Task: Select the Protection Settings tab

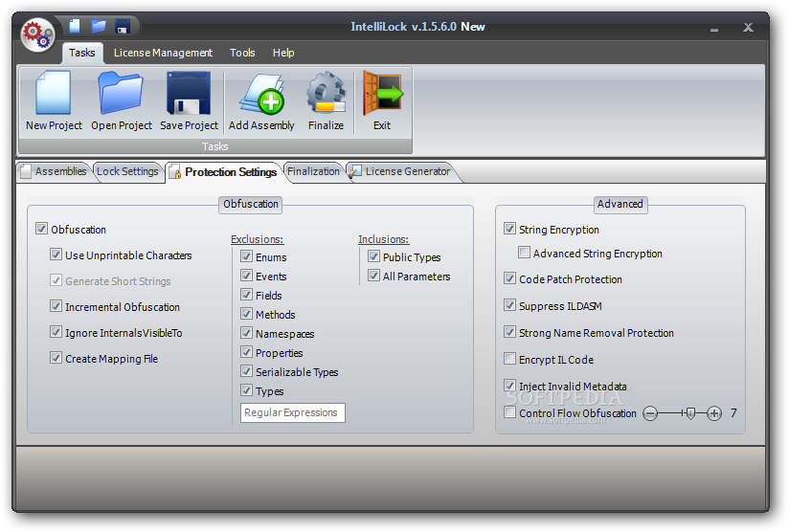Action: 224,172
